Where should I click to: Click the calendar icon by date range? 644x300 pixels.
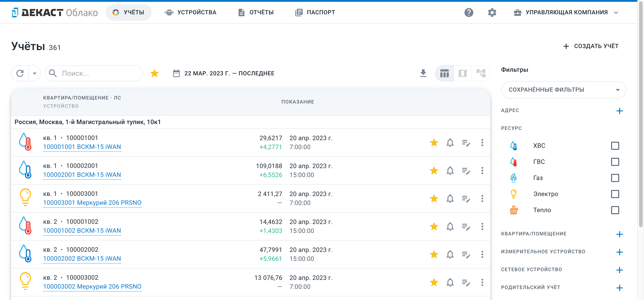176,73
